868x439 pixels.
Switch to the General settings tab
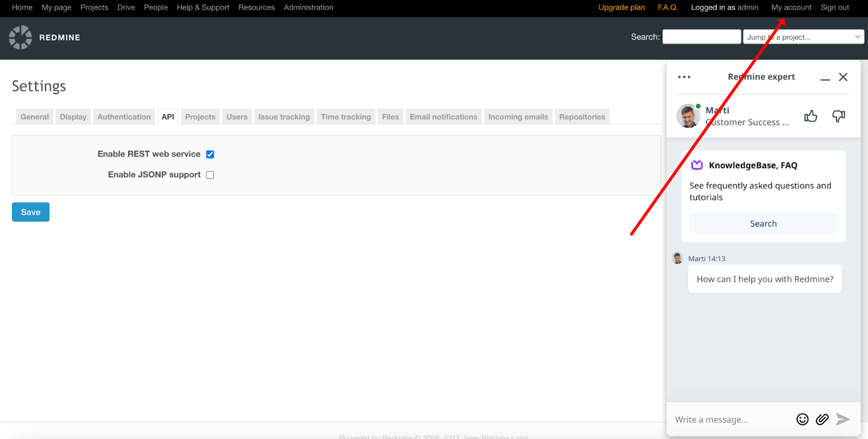(35, 117)
